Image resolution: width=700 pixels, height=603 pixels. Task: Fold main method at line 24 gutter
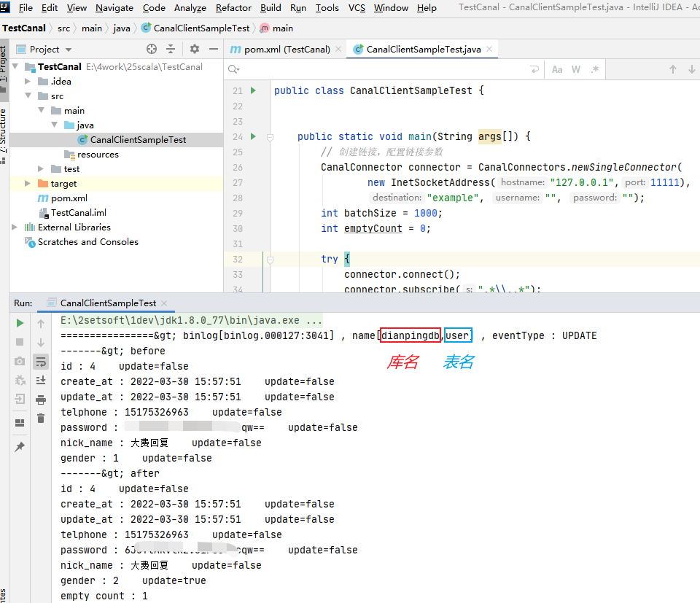coord(270,137)
